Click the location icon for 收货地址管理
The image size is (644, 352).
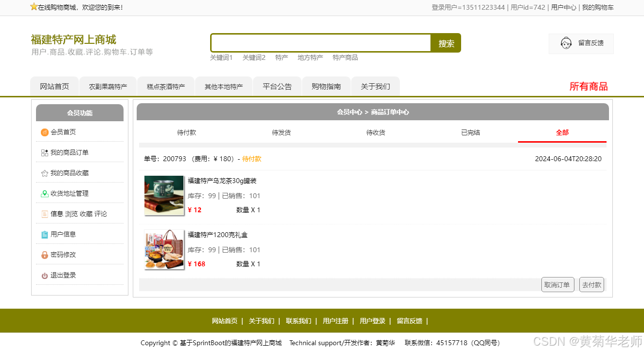tap(45, 194)
